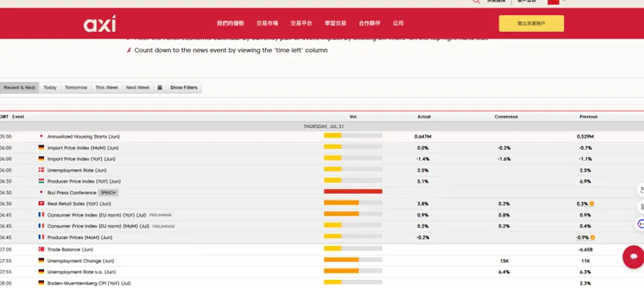
Task: Click Swiss flag beside Real Retail Sales
Action: tap(41, 203)
